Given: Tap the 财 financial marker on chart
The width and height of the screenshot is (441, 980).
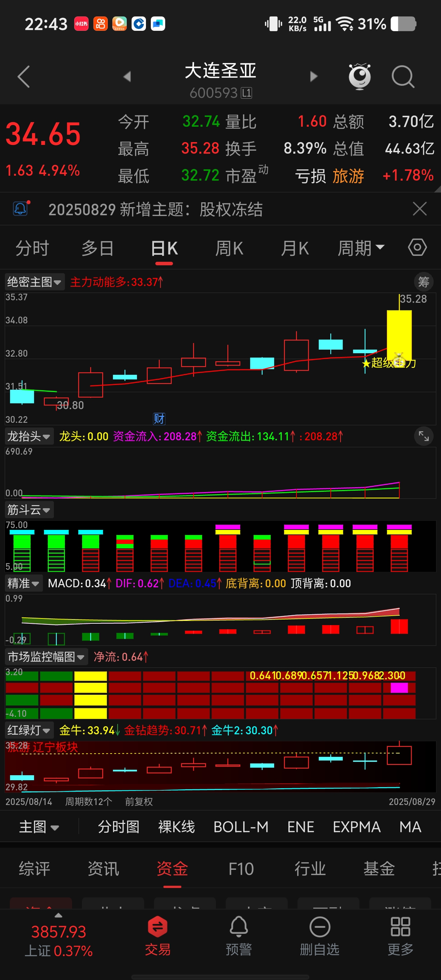Looking at the screenshot, I should coord(159,419).
